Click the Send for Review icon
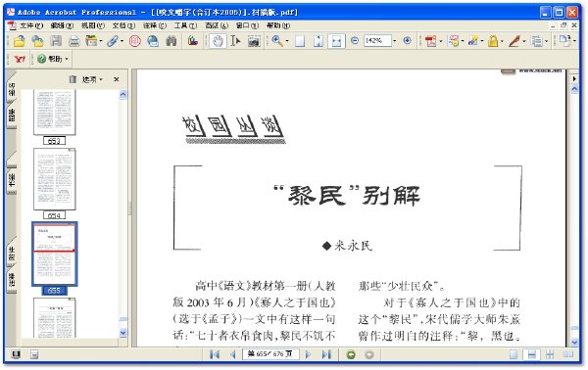 473,41
